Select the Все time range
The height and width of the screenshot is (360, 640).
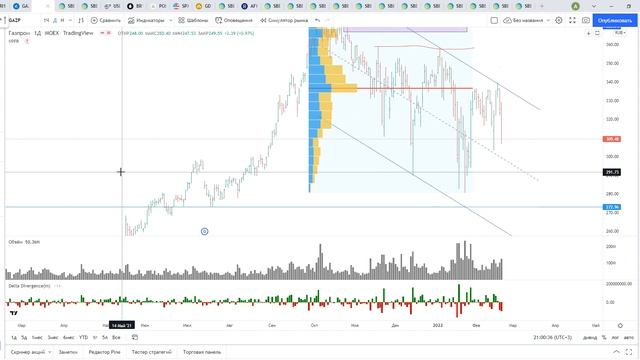click(116, 338)
